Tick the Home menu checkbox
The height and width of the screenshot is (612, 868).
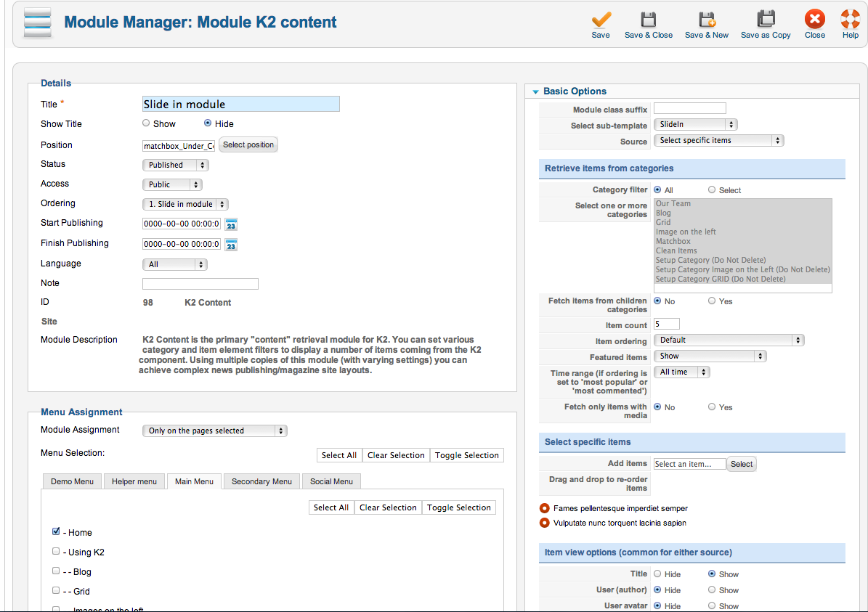56,531
